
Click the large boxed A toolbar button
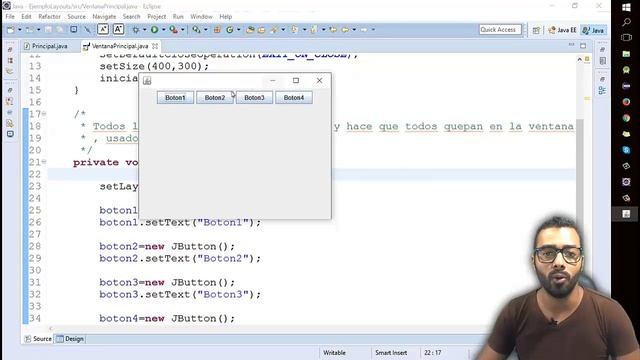tap(118, 29)
